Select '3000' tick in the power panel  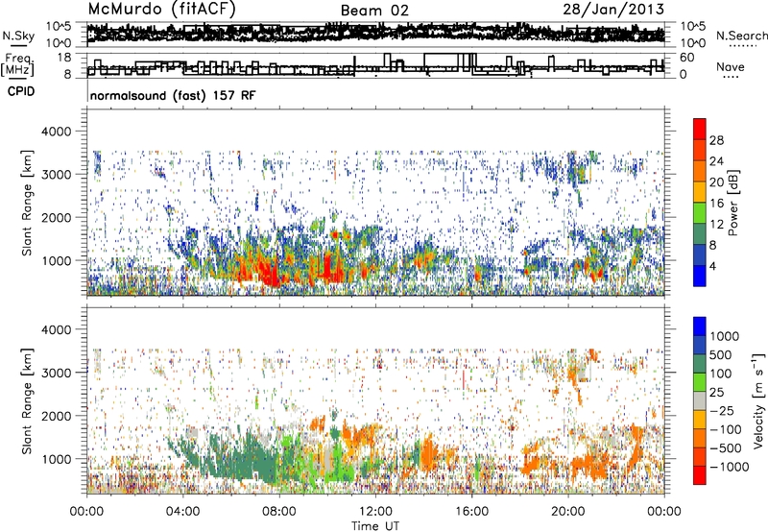(57, 175)
